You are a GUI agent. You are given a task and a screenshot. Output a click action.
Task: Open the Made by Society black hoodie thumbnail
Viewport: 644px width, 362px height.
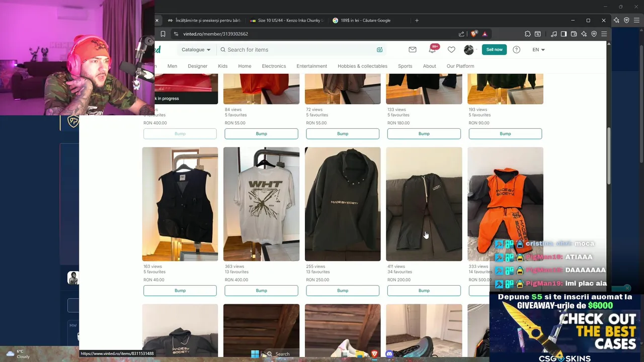(343, 204)
